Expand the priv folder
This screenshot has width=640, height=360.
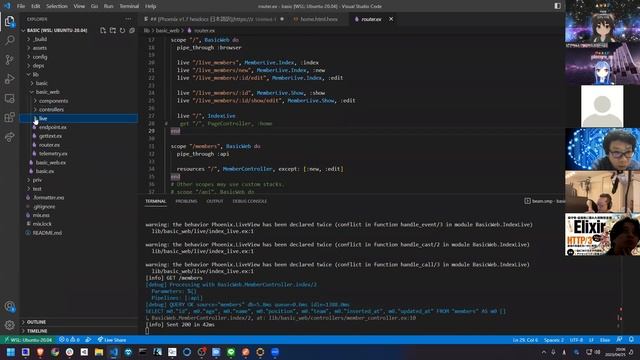[x=79, y=180]
